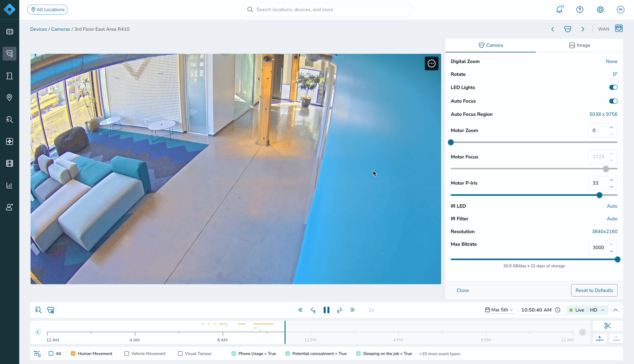Open the notifications bell
Screen dimensions: 634x364
559,10
